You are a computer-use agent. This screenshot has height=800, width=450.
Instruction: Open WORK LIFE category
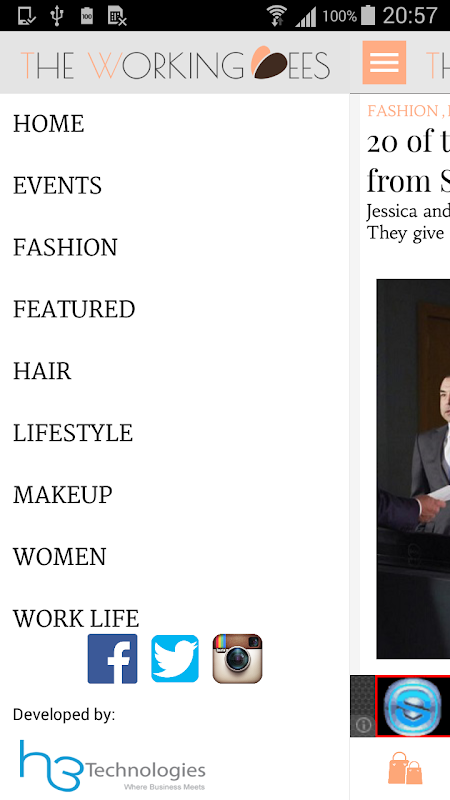pos(76,618)
